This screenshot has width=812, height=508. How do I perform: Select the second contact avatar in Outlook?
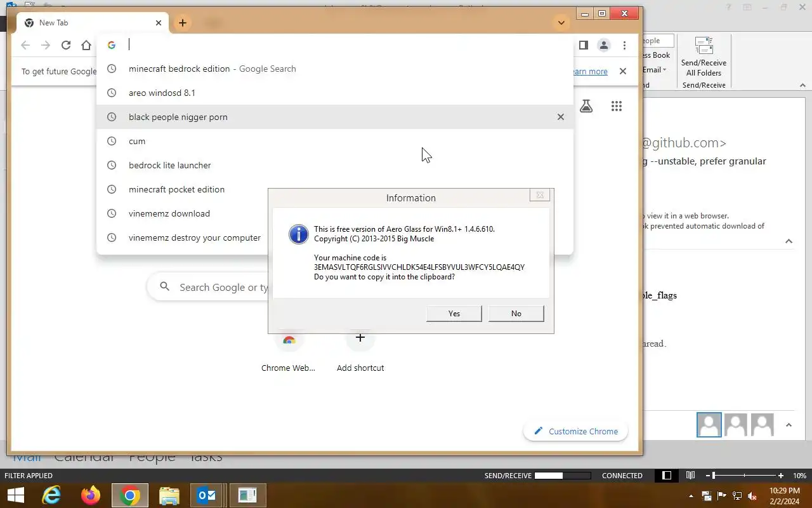point(736,425)
